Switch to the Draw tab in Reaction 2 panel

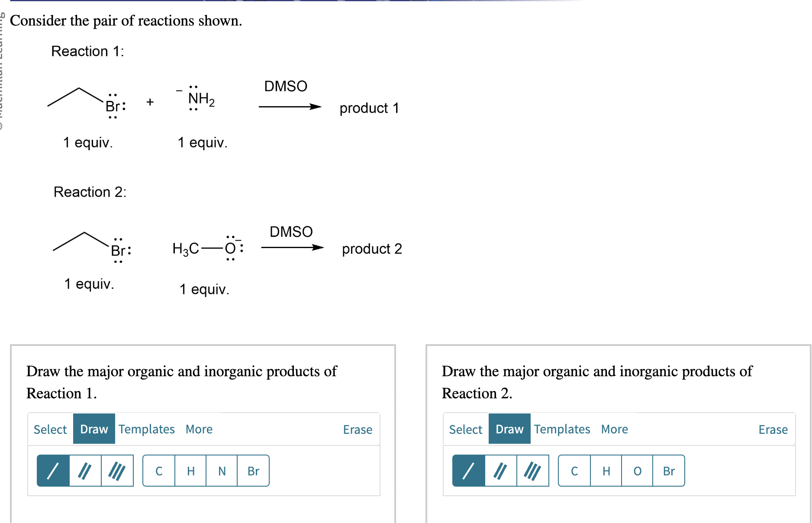click(x=509, y=429)
